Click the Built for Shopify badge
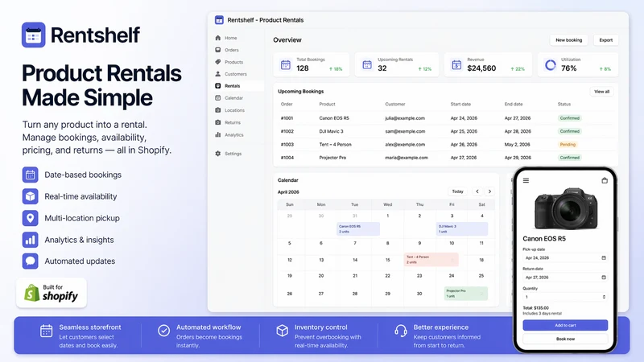644x362 pixels. coord(52,293)
